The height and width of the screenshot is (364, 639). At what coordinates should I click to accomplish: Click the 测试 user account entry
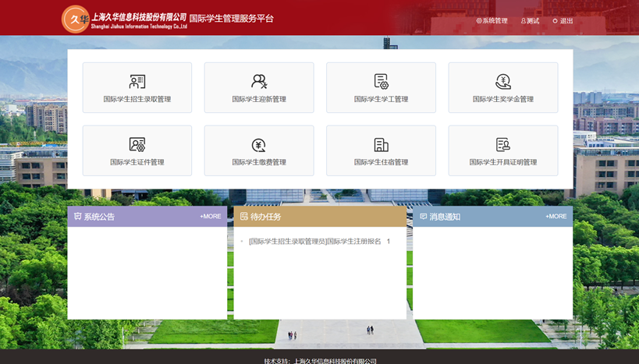(530, 21)
